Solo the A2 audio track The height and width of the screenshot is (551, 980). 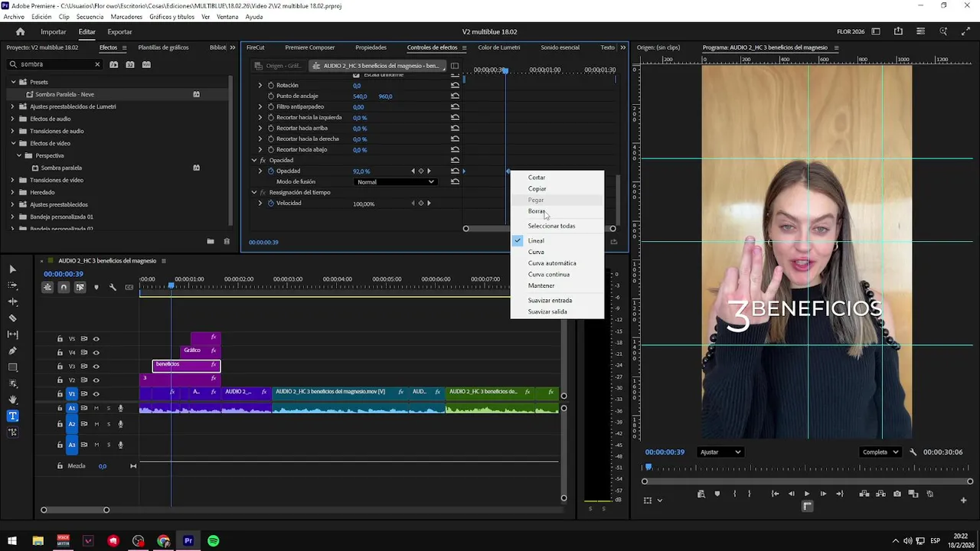click(108, 424)
